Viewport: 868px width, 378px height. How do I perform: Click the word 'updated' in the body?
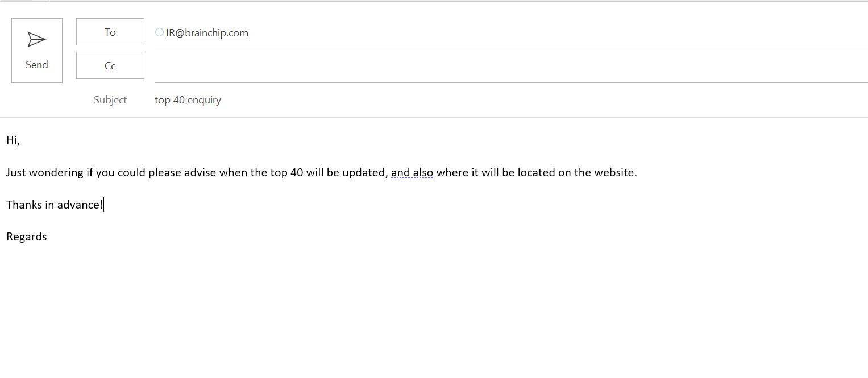click(364, 172)
